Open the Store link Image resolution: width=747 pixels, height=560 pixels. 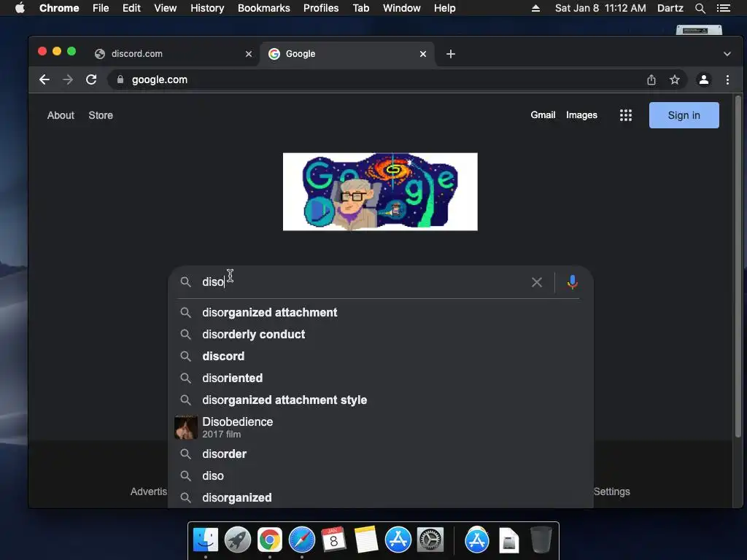tap(101, 115)
